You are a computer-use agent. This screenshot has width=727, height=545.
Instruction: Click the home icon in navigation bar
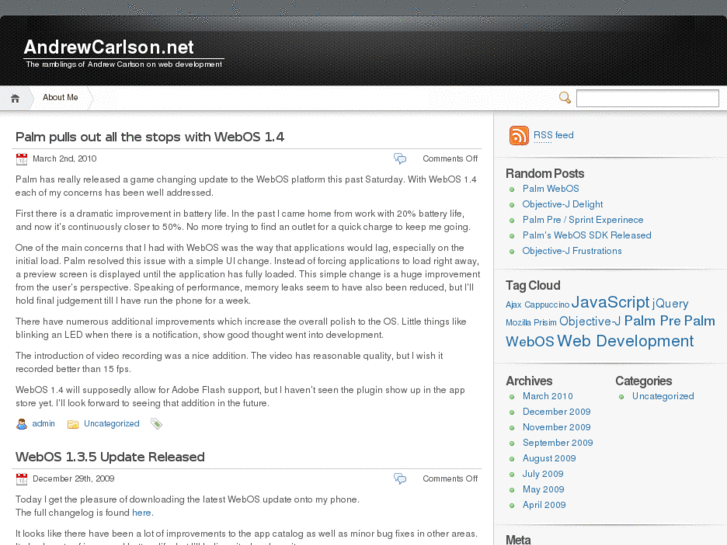pos(15,98)
